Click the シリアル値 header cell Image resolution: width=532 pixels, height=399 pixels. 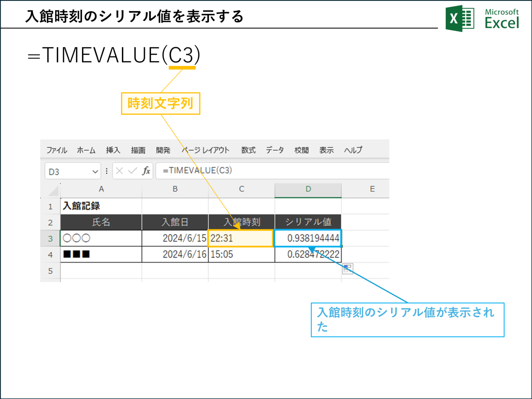pos(308,222)
